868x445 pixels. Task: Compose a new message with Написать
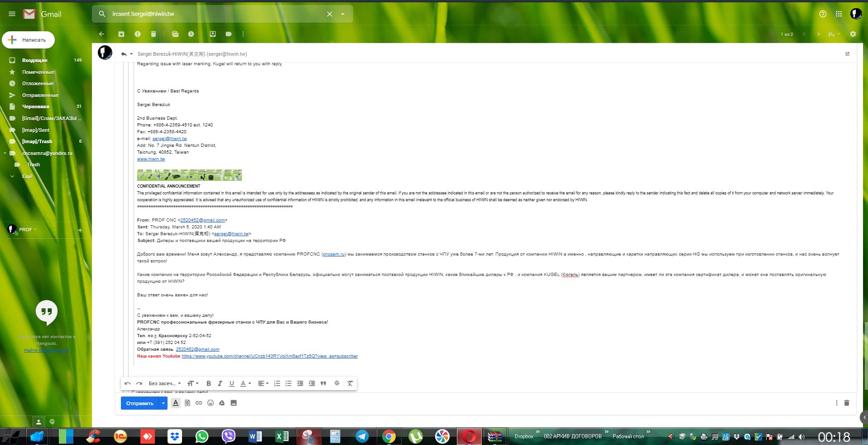(28, 40)
